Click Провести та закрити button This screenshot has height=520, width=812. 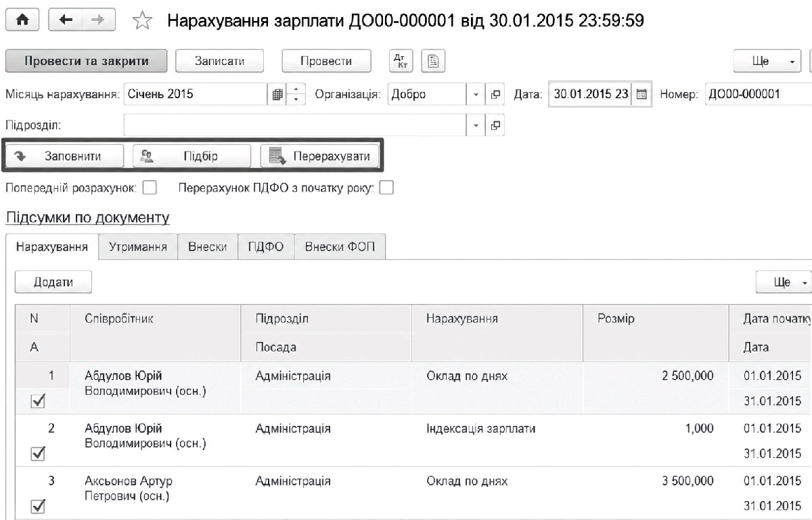[87, 61]
